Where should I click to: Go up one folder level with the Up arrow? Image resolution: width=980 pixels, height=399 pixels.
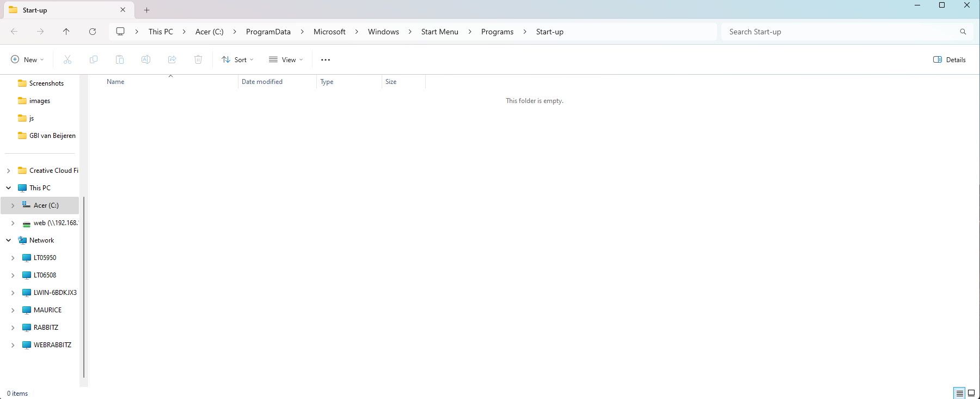66,32
